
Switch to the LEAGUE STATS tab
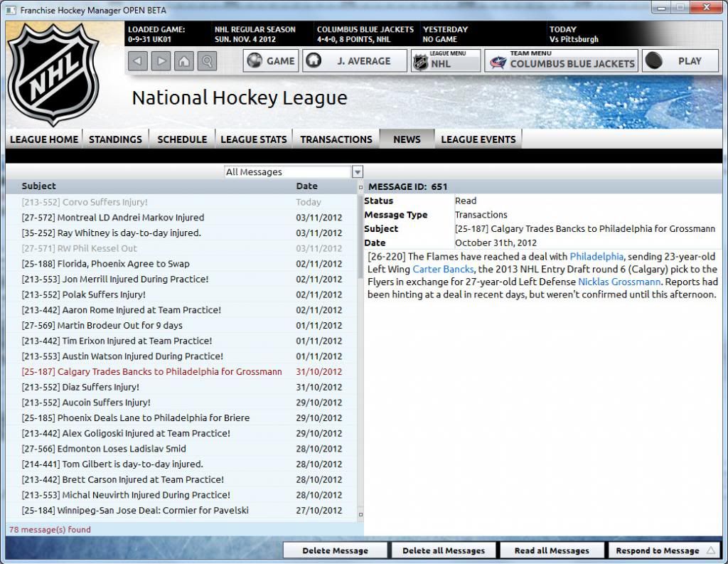(254, 139)
